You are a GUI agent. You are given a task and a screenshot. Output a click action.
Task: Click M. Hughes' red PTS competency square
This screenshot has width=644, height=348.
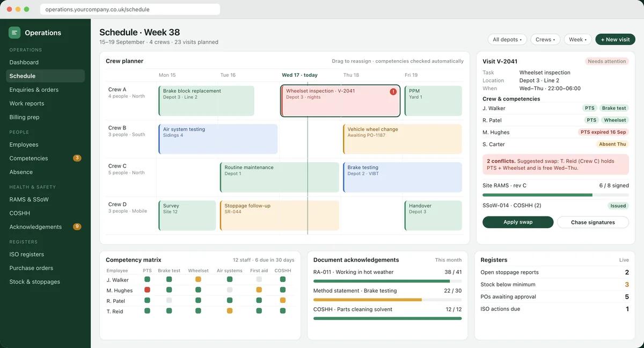[147, 290]
